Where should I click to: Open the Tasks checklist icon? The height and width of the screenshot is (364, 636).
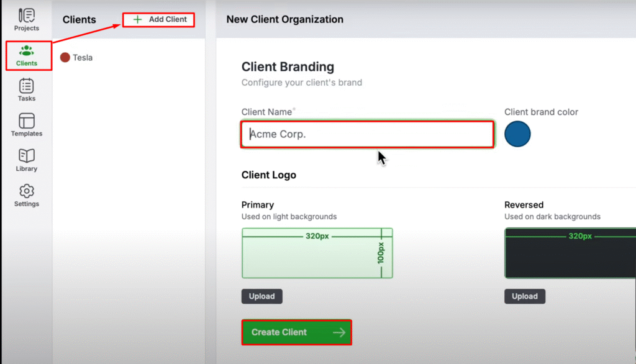26,86
